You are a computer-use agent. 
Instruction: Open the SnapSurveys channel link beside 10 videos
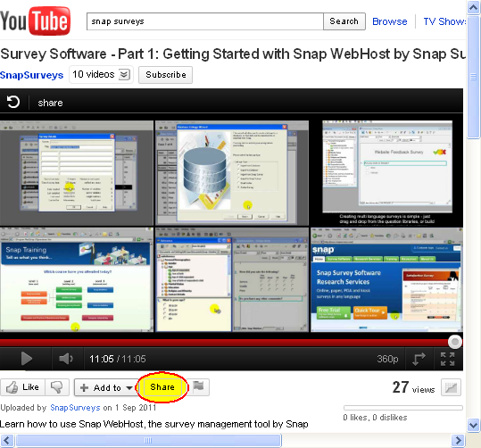click(x=31, y=75)
